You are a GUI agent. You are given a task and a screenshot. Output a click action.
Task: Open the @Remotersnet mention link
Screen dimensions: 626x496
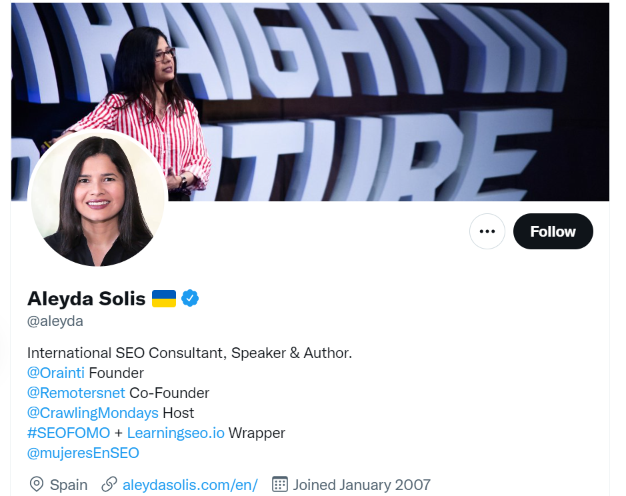[x=76, y=393]
